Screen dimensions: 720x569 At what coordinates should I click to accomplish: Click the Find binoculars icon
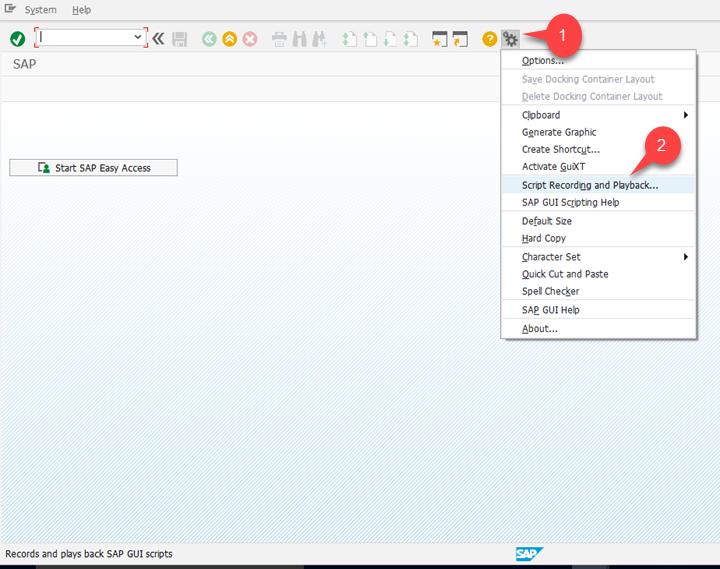(x=299, y=39)
